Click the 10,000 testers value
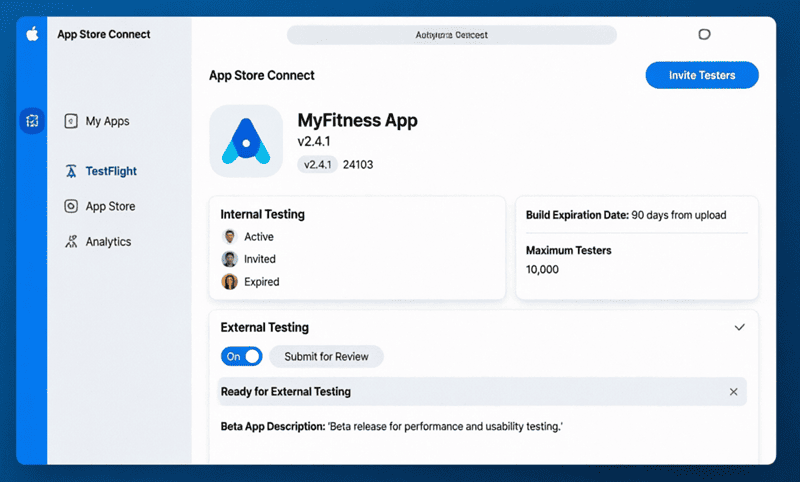The height and width of the screenshot is (482, 800). tap(542, 269)
